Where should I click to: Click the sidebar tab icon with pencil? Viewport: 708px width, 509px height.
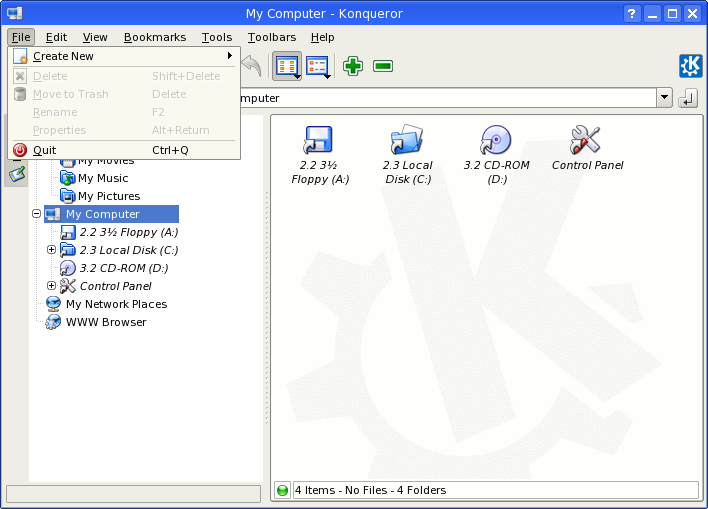click(17, 174)
